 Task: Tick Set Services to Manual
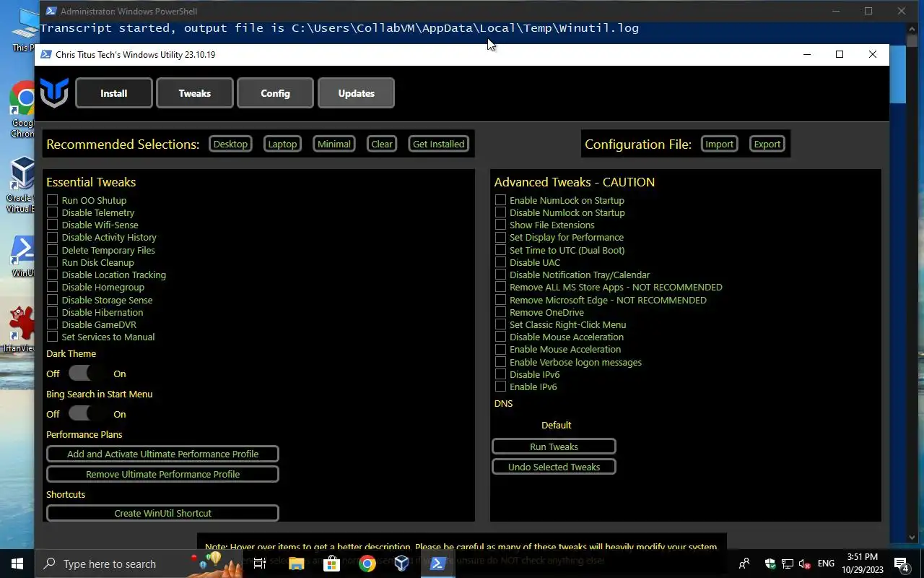point(52,337)
